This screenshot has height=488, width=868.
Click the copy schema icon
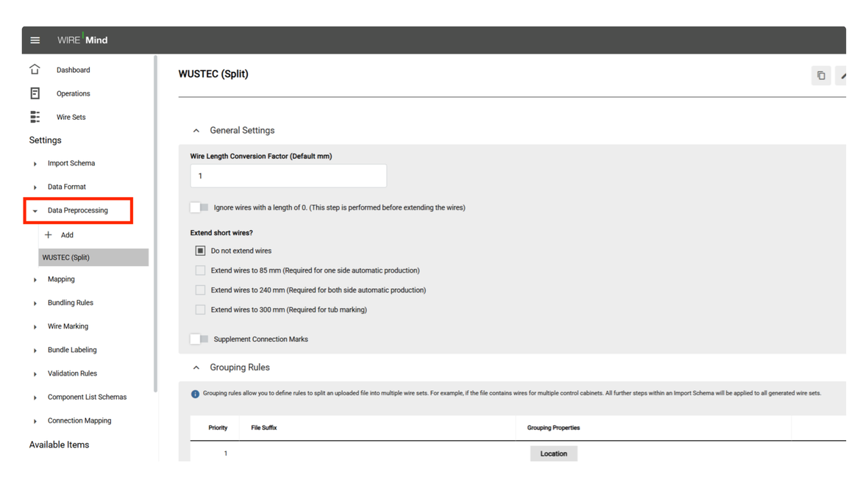click(821, 75)
